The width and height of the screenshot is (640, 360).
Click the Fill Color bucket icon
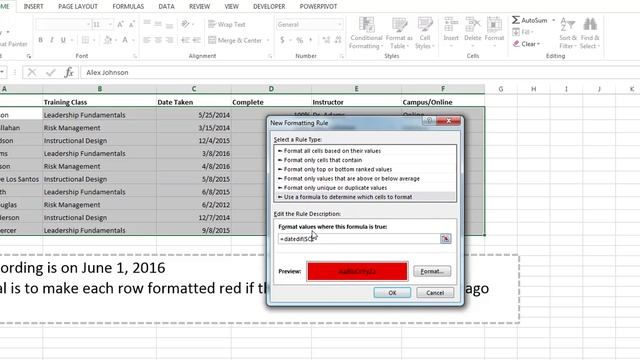point(108,40)
